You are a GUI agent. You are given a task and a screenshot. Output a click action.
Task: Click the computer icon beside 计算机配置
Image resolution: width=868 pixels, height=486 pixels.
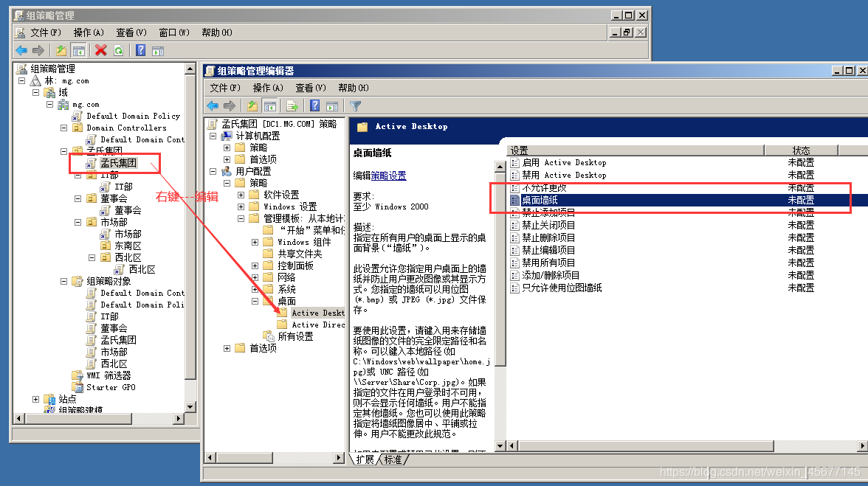pyautogui.click(x=227, y=136)
